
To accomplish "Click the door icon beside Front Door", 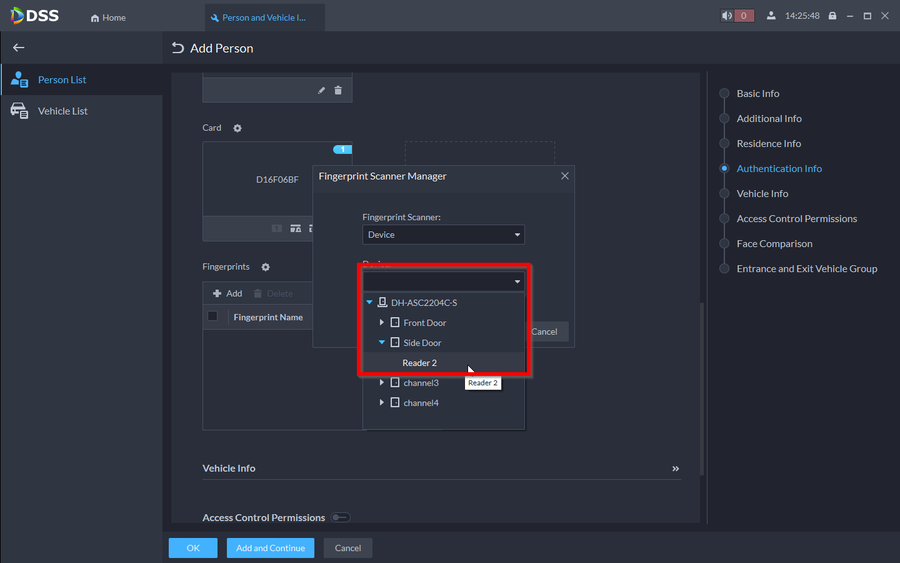I will click(395, 323).
